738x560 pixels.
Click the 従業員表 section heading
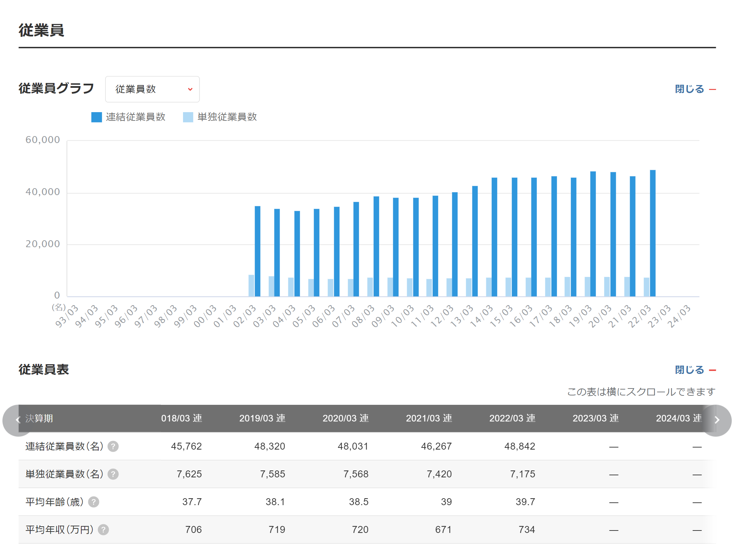44,370
